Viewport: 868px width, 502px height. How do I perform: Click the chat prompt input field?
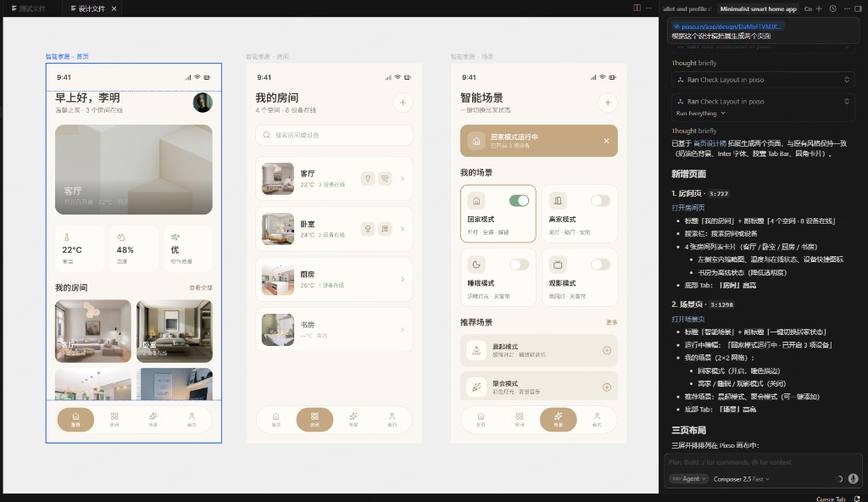(x=763, y=462)
